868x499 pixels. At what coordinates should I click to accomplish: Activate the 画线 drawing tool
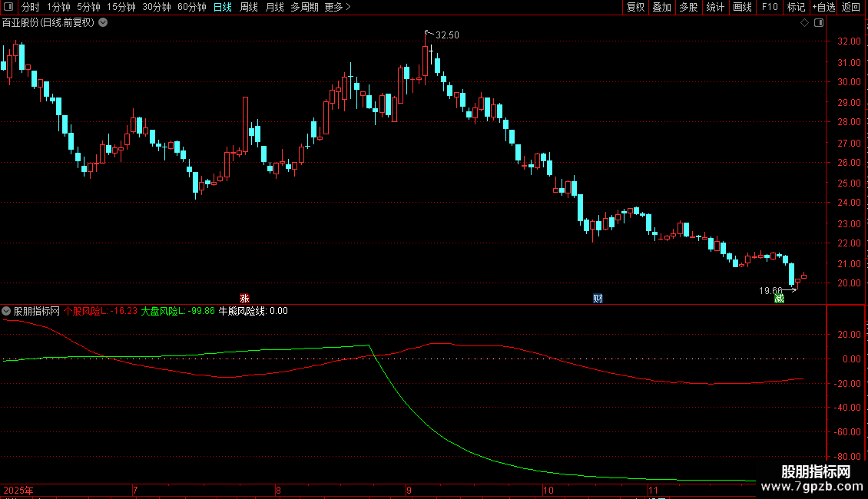pos(742,7)
